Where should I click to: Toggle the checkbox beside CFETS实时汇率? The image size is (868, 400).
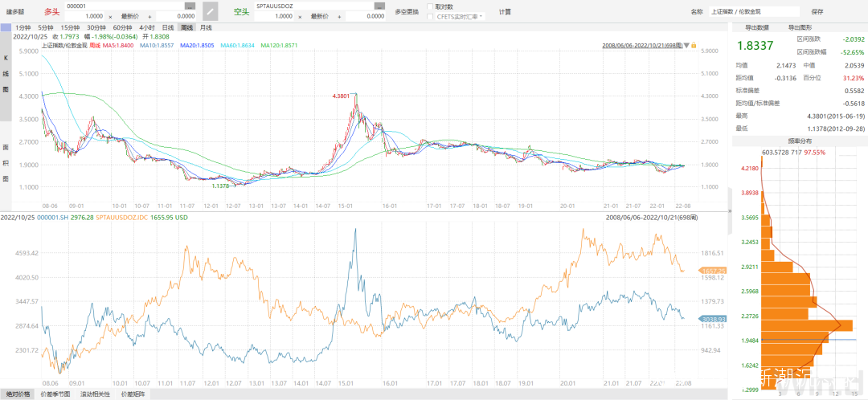[431, 16]
